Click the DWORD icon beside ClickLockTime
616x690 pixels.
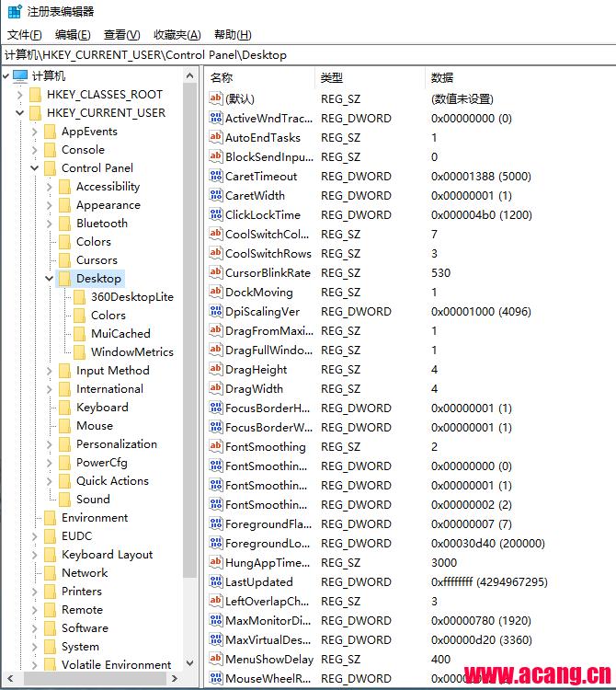(215, 214)
